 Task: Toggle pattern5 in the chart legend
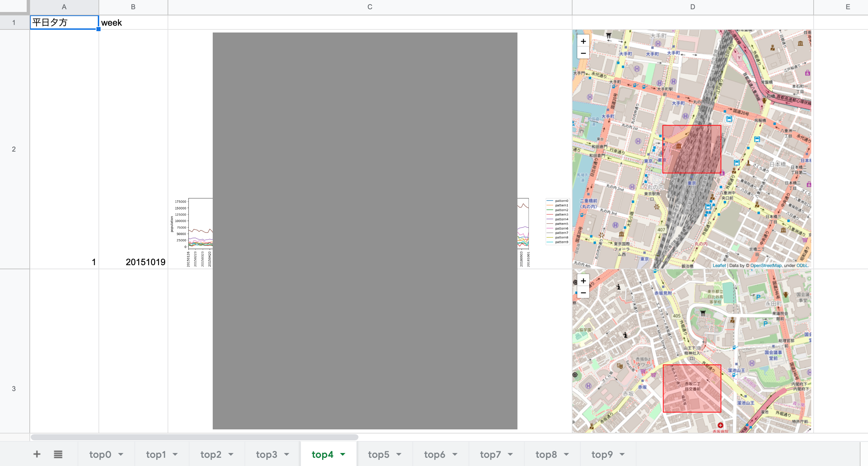[x=561, y=223]
